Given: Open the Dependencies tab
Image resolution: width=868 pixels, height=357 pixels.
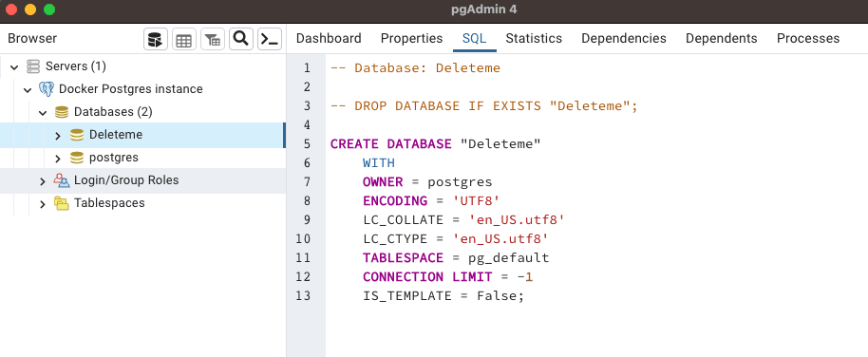Looking at the screenshot, I should coord(623,38).
